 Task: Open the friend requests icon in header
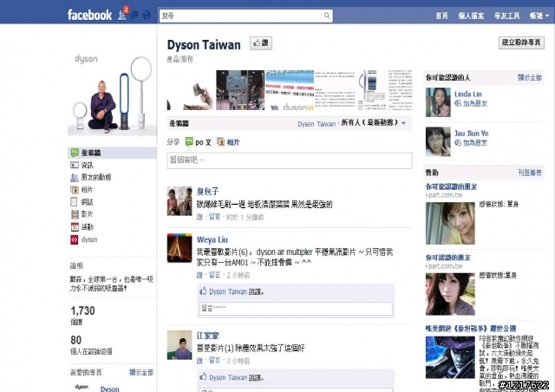click(x=122, y=15)
